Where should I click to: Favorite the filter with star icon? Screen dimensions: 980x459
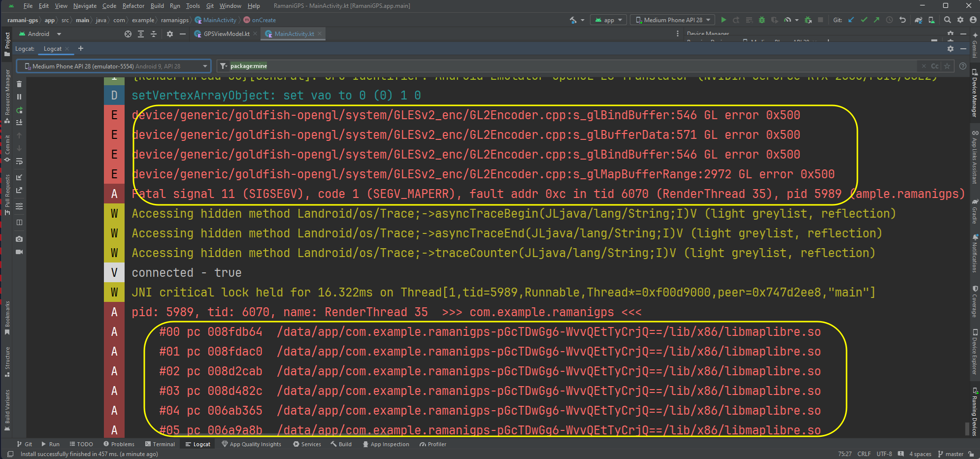click(947, 66)
